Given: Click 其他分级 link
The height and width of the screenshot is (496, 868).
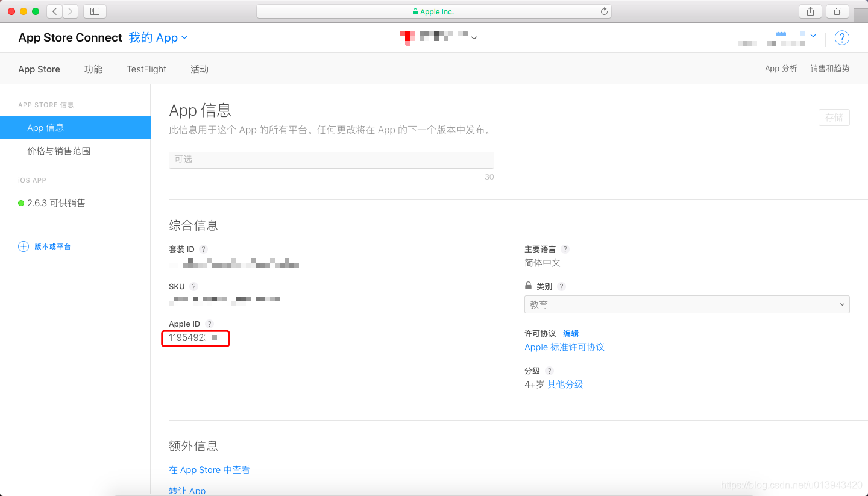Looking at the screenshot, I should tap(565, 385).
